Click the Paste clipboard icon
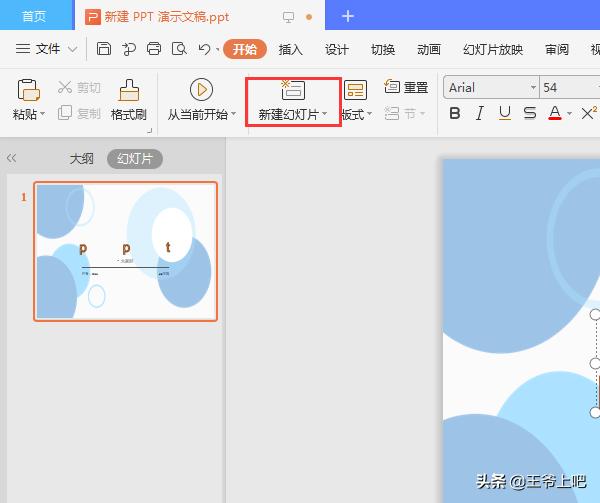Viewport: 600px width, 503px height. pos(28,91)
